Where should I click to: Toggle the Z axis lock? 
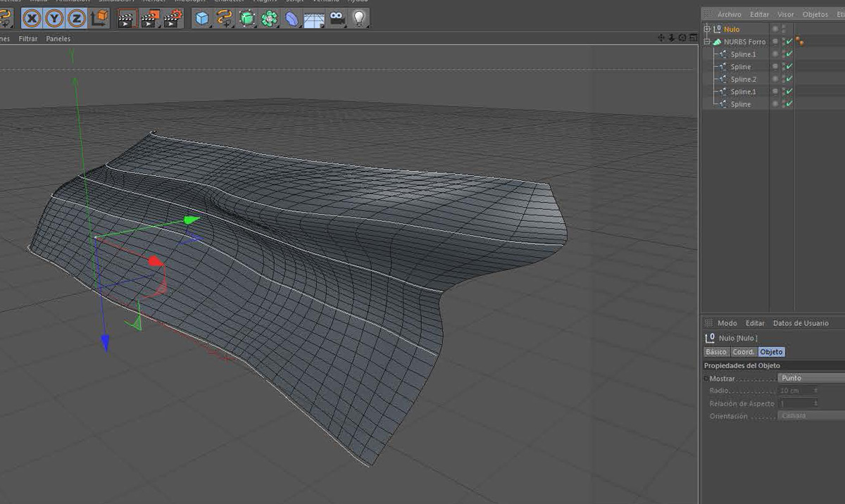click(77, 18)
